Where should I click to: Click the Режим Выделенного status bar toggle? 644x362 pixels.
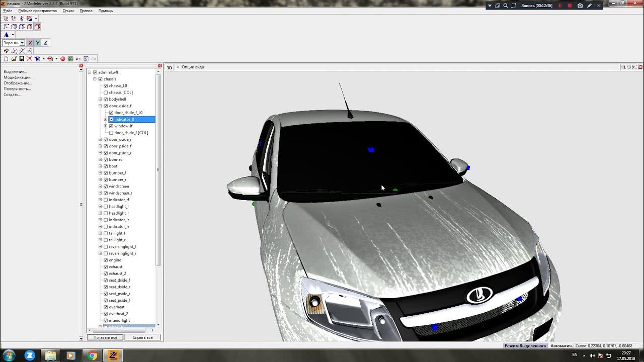tap(525, 346)
